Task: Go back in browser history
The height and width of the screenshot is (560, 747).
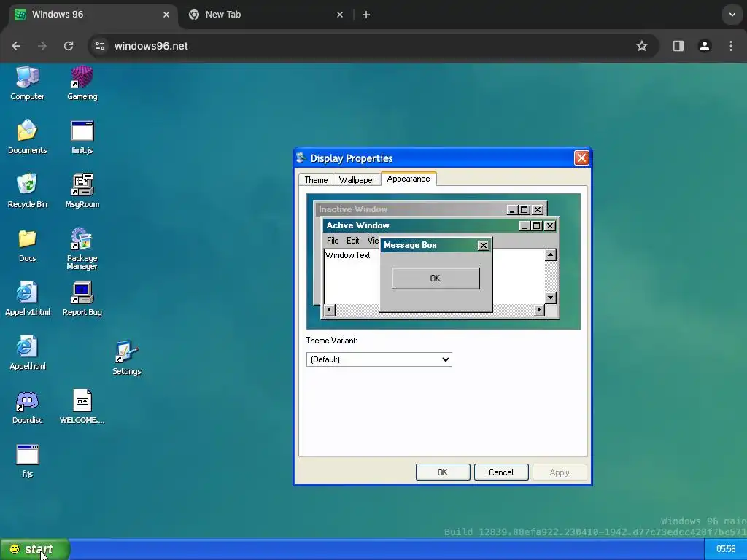Action: (x=16, y=46)
